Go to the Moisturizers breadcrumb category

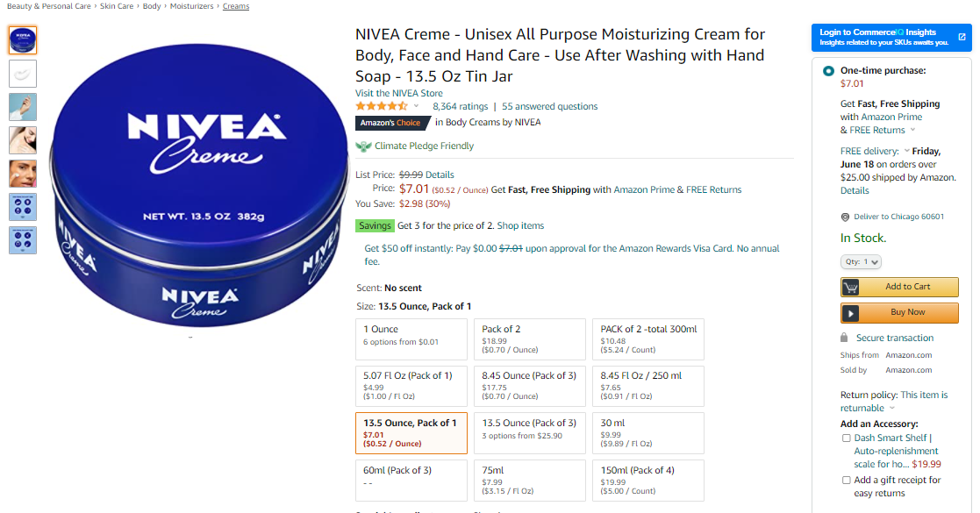(x=192, y=6)
